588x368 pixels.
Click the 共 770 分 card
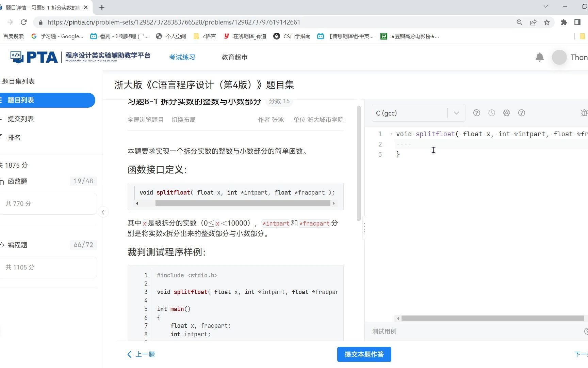pyautogui.click(x=48, y=204)
